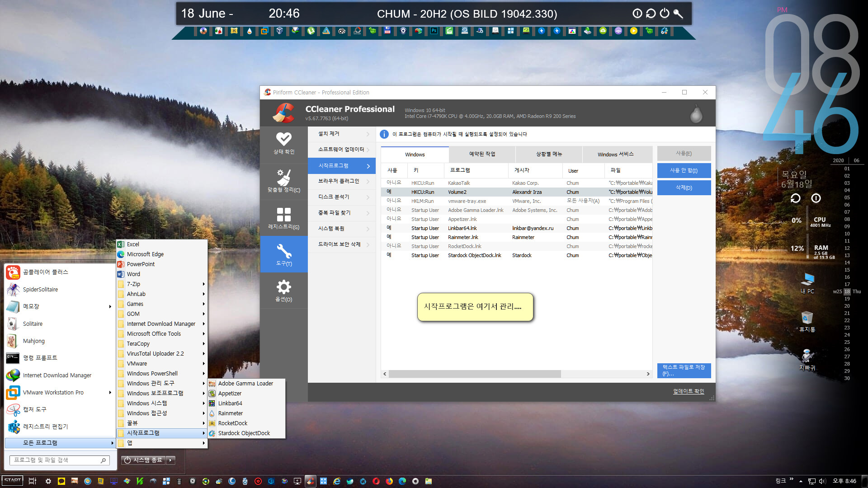Switch to the 예약된 작업 tab

482,154
